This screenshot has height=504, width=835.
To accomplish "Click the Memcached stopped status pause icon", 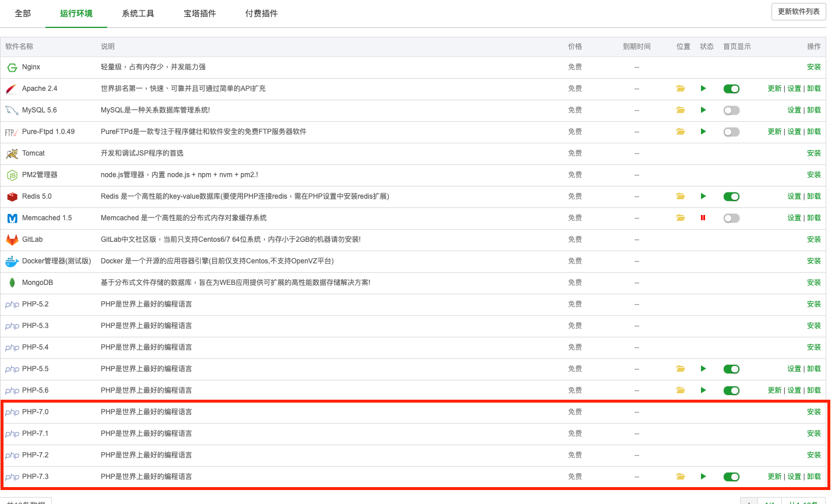I will [x=703, y=218].
